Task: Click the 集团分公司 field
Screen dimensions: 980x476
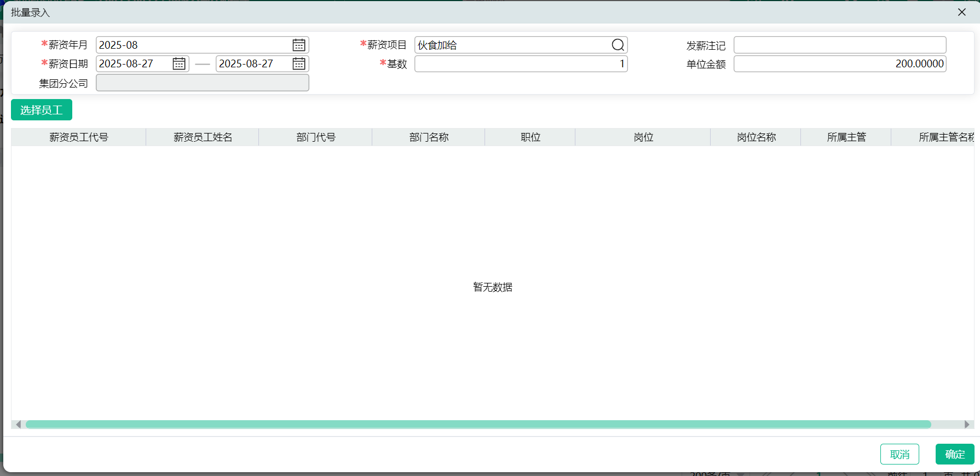Action: [x=202, y=83]
